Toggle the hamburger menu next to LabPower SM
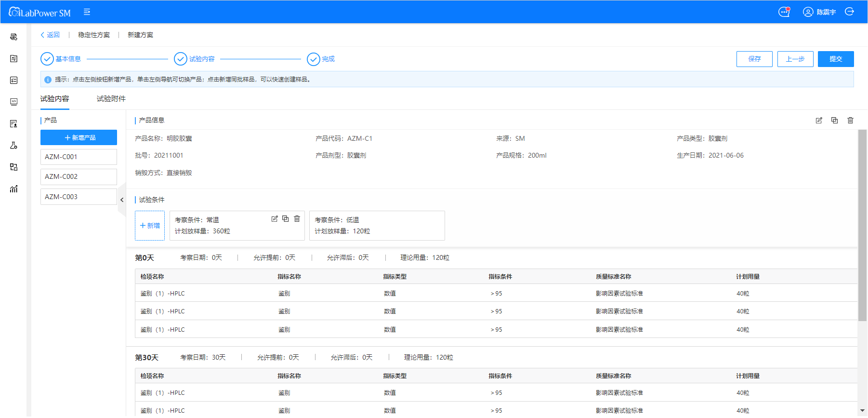The image size is (868, 418). [x=87, y=12]
